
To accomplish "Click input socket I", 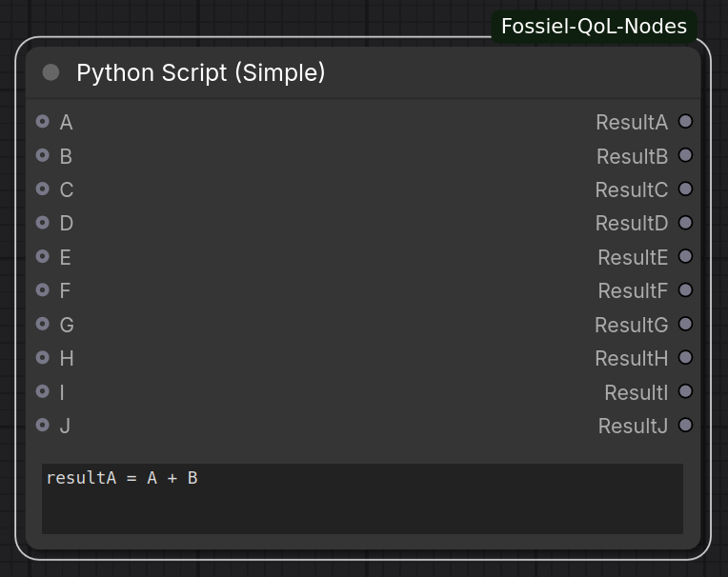I will click(x=43, y=391).
